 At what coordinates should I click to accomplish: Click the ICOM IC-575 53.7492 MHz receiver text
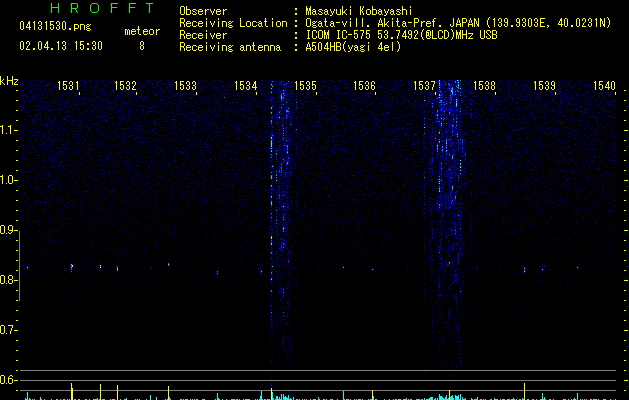click(x=401, y=35)
